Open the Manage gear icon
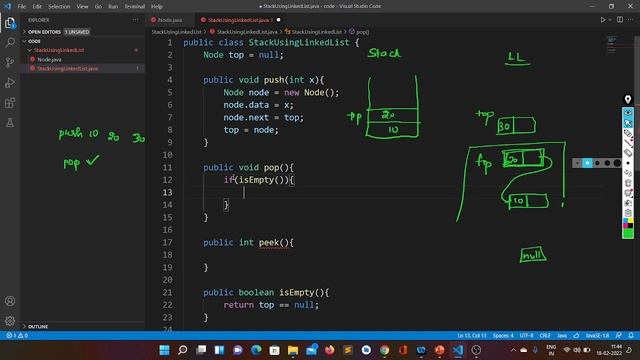640x360 pixels. tap(10, 321)
